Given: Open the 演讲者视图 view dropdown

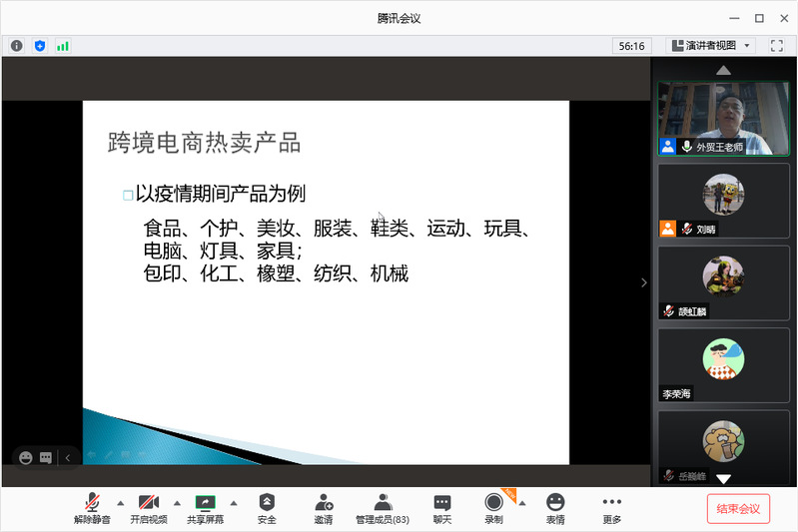Looking at the screenshot, I should (x=710, y=45).
